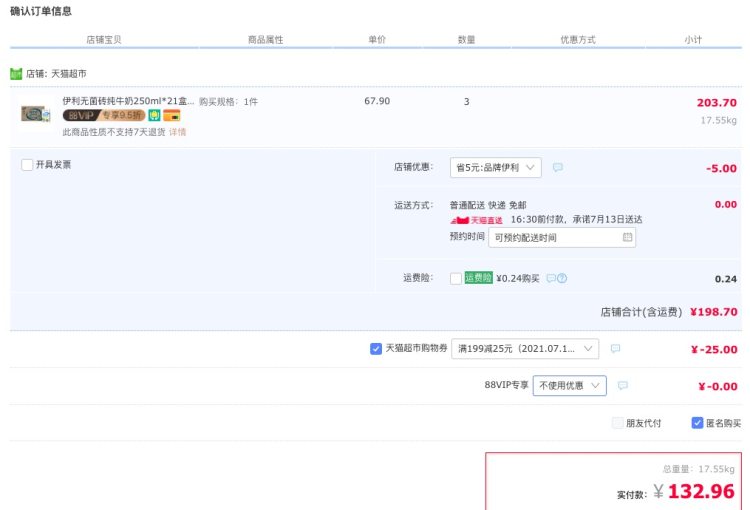This screenshot has height=510, width=750.
Task: Click the product weight 17.55kg under subtotal
Action: click(x=718, y=120)
